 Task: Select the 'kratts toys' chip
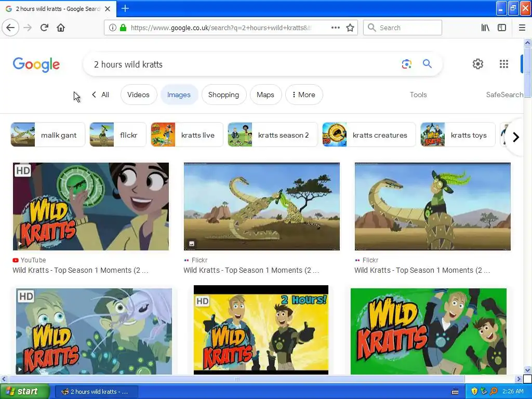coord(458,135)
